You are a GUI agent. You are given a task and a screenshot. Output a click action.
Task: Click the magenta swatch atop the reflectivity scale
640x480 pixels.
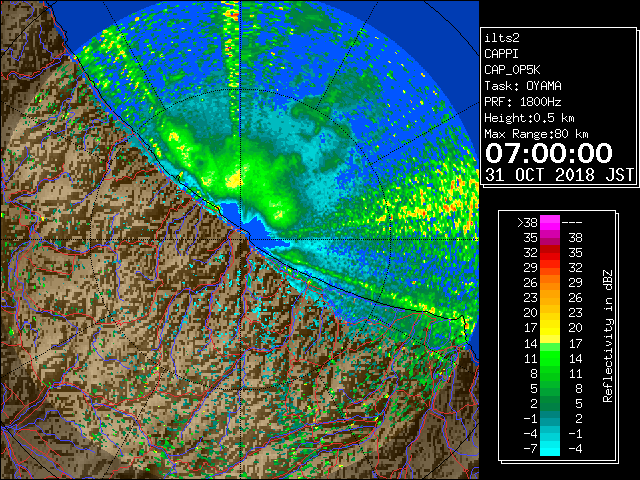(550, 222)
